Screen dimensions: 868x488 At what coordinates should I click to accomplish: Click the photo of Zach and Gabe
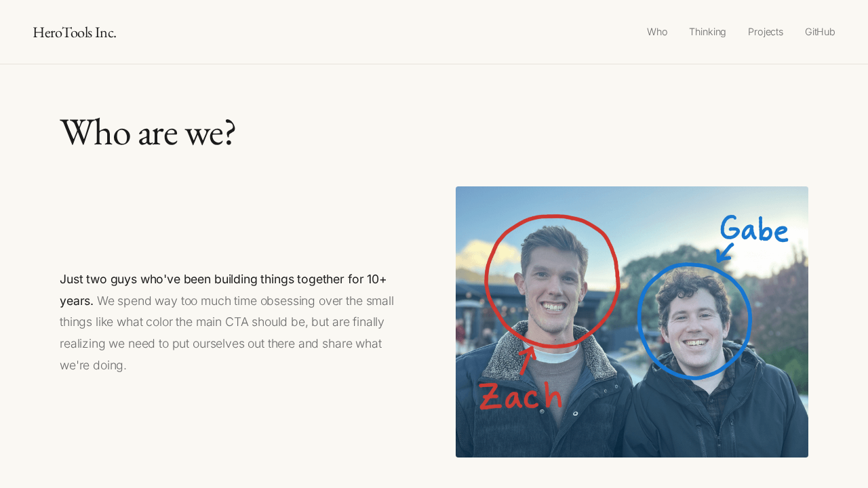(x=632, y=322)
